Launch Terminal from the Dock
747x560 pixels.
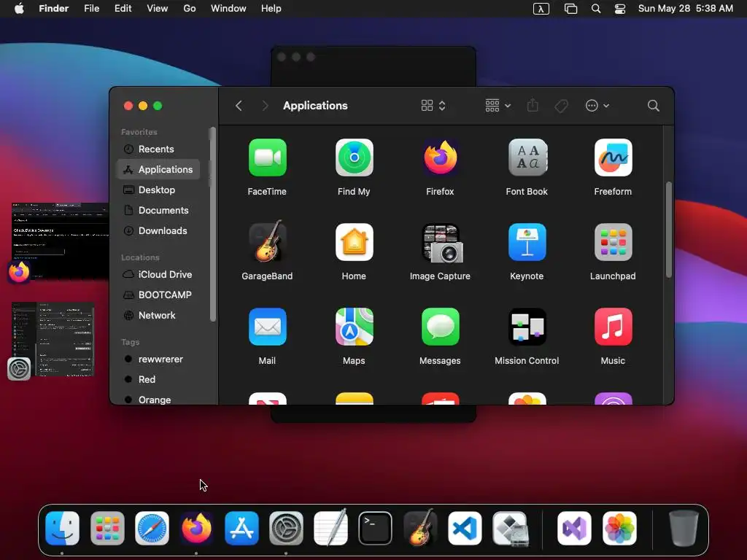[376, 528]
